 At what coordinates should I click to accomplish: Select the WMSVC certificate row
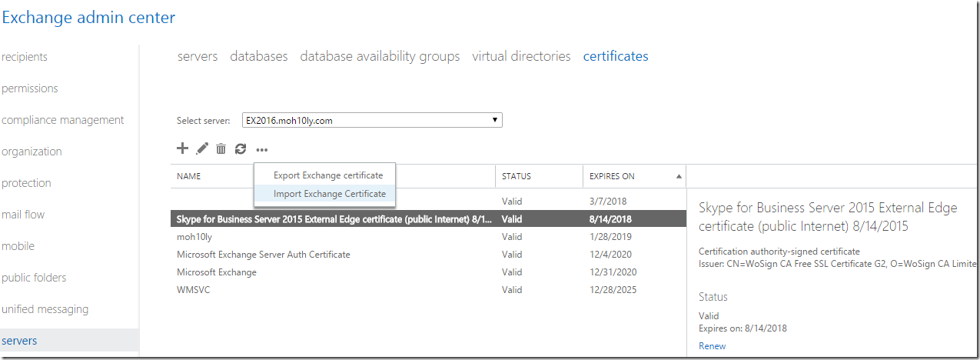click(x=428, y=290)
